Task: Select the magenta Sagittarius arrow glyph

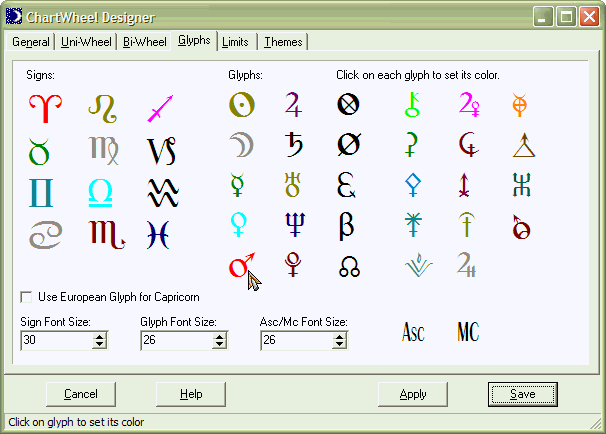Action: pos(160,109)
